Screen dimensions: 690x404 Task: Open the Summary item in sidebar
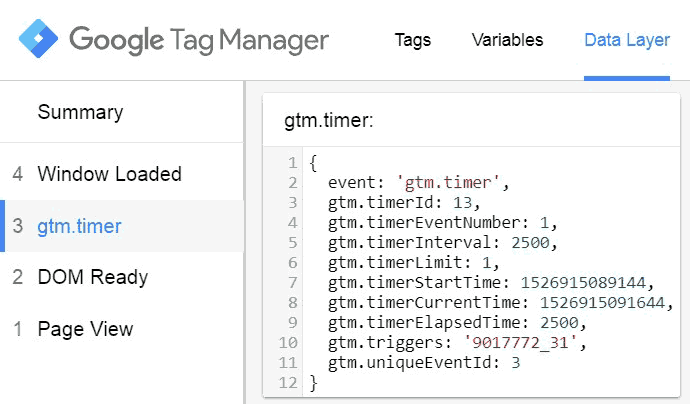(80, 112)
